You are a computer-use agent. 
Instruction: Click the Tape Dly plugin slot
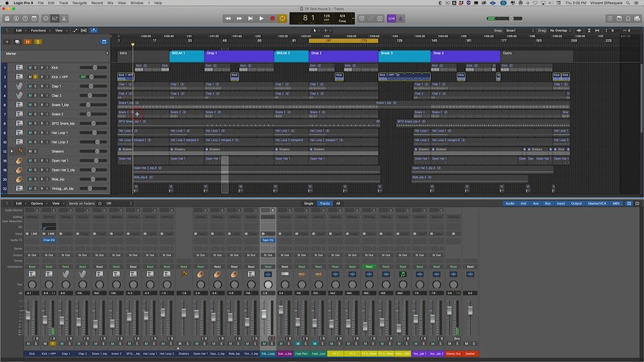pyautogui.click(x=268, y=240)
